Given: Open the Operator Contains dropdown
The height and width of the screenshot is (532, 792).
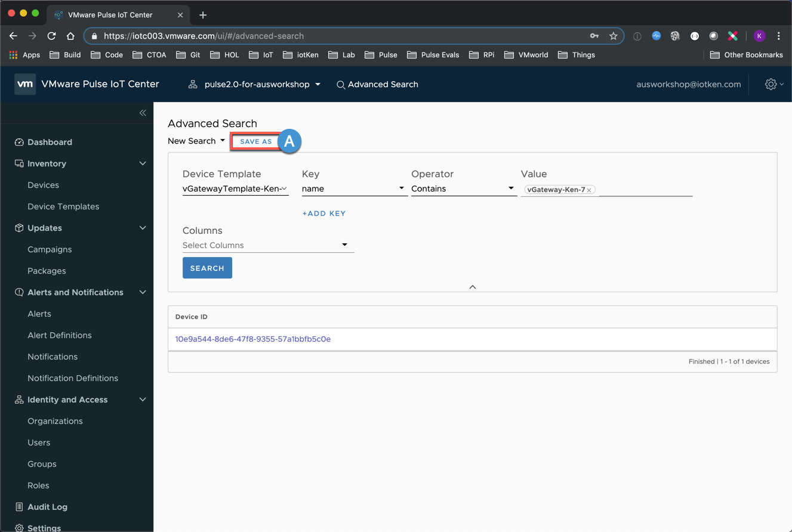Looking at the screenshot, I should [463, 188].
